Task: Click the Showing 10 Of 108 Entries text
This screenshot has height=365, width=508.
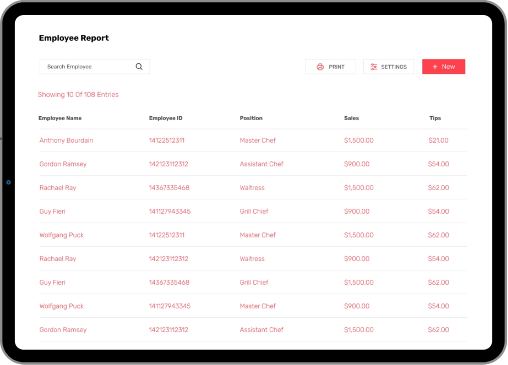Action: click(78, 95)
